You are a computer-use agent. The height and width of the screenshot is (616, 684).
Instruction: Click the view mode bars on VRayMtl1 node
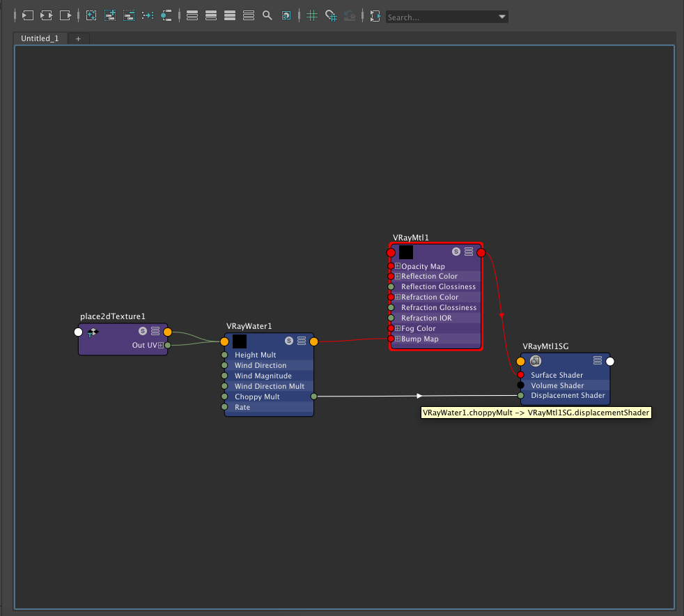(x=469, y=252)
